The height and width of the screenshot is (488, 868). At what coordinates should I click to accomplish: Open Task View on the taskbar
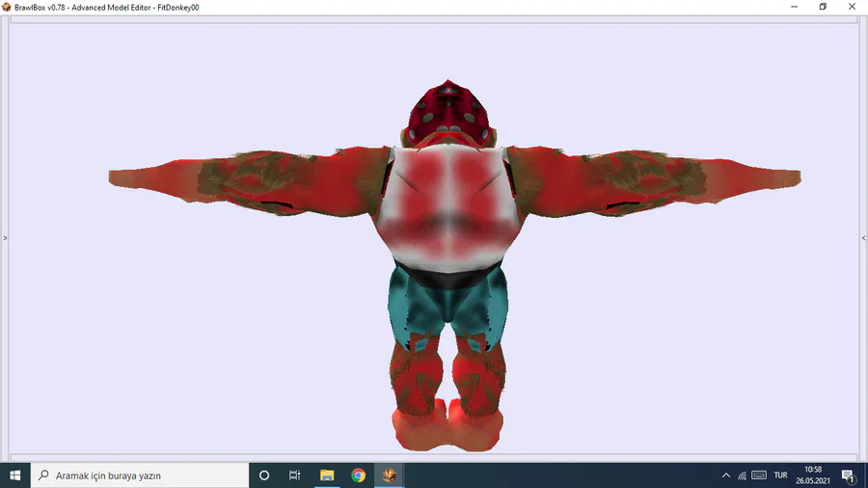pos(294,475)
